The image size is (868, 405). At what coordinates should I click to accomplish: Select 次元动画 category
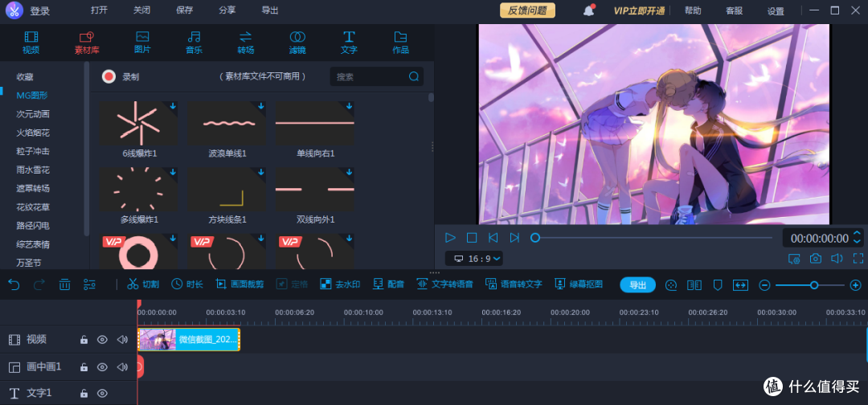33,114
